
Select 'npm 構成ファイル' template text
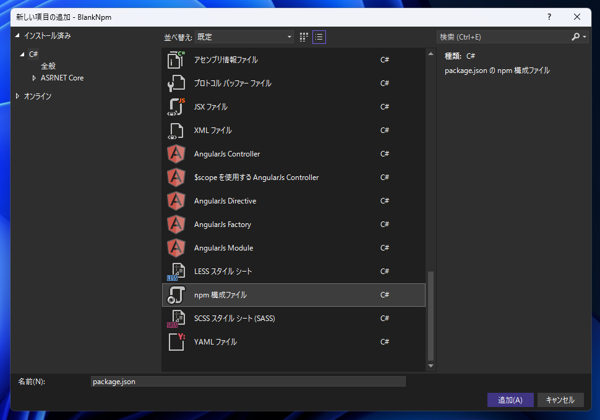pos(220,295)
